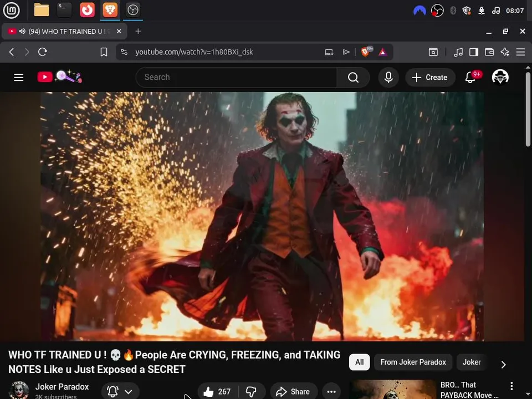Toggle the browser sidebar panel

(474, 52)
